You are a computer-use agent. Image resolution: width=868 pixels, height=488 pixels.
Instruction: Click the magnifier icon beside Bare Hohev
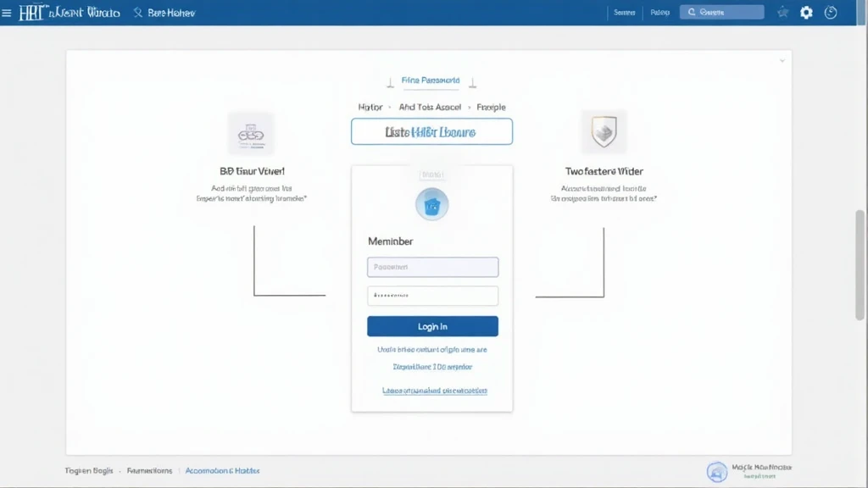138,13
